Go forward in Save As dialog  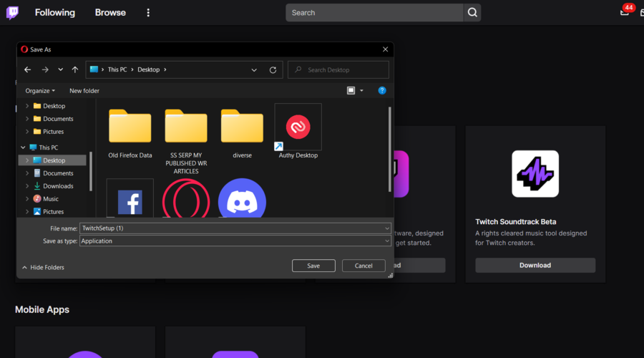(x=45, y=70)
